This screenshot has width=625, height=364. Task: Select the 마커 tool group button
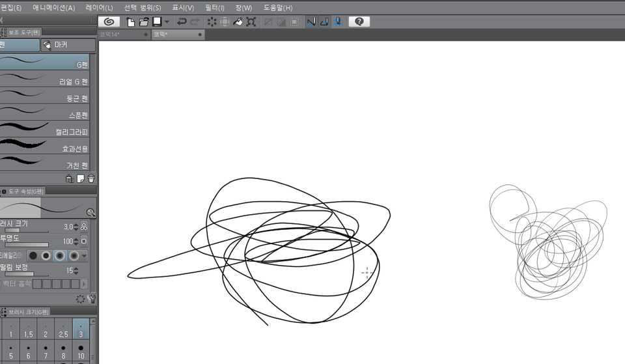68,45
